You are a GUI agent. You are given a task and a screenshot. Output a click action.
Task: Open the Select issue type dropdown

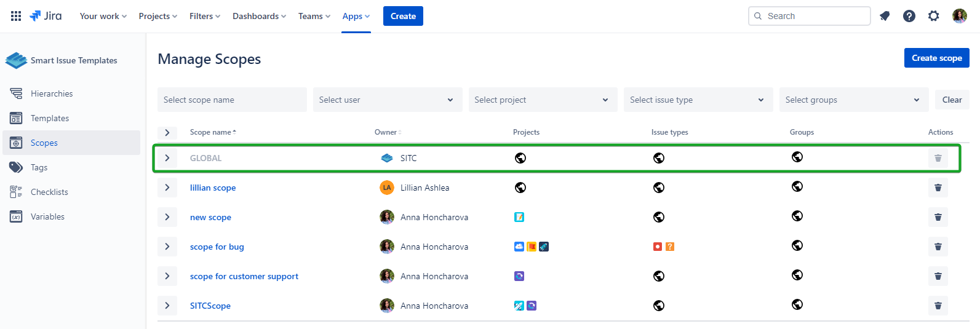pyautogui.click(x=698, y=100)
